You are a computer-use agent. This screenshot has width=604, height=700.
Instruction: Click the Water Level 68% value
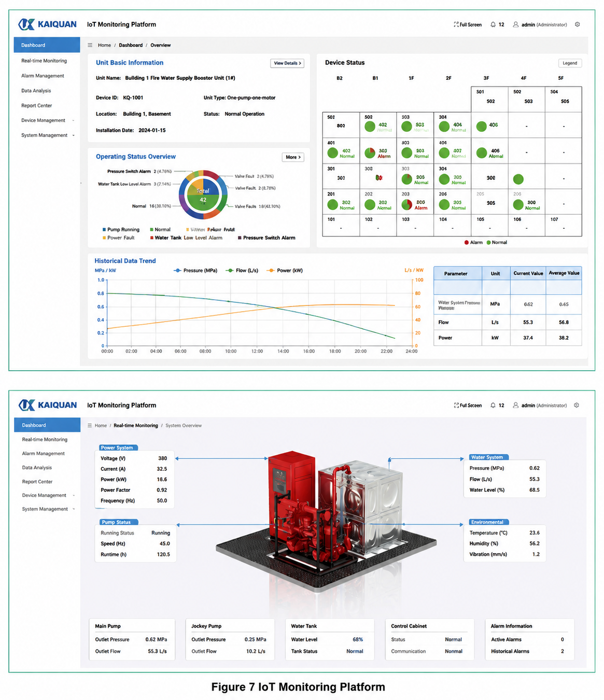(358, 640)
